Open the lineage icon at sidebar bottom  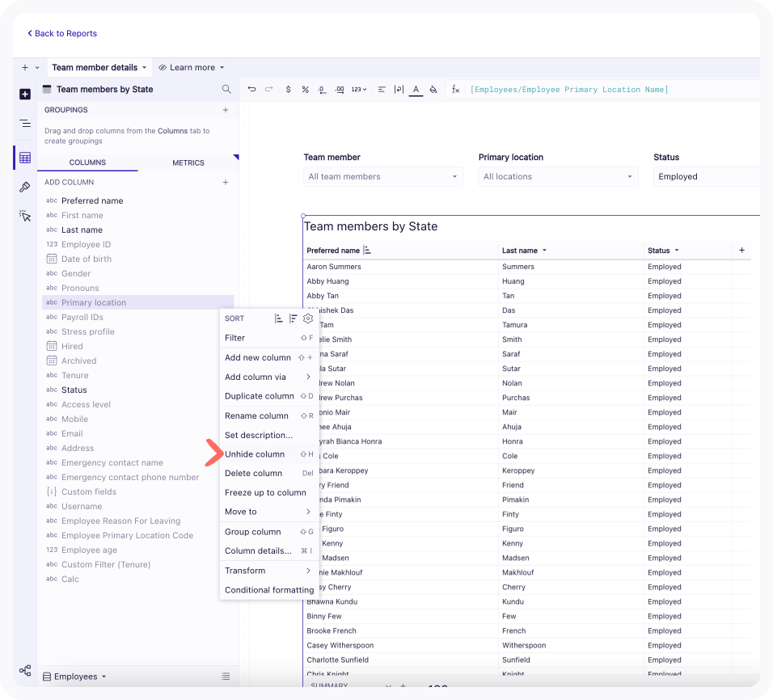coord(25,670)
